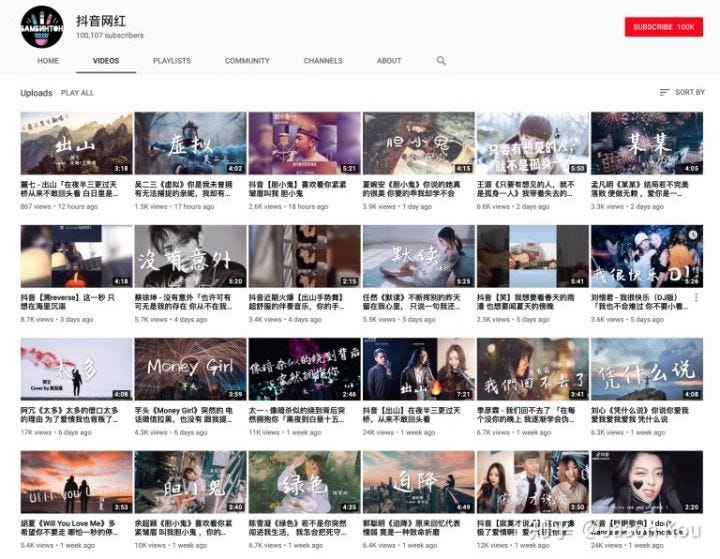Open the 3:50 three-person collage thumbnail

(533, 482)
